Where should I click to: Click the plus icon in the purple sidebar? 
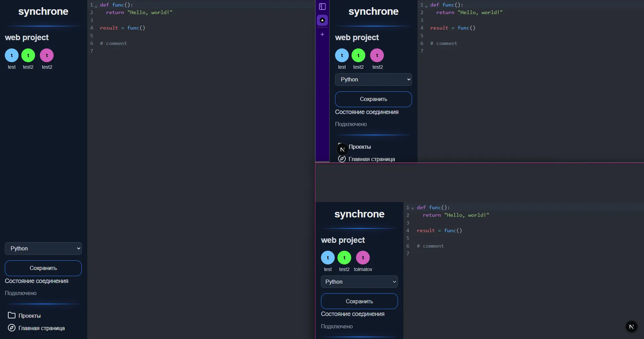pyautogui.click(x=322, y=34)
